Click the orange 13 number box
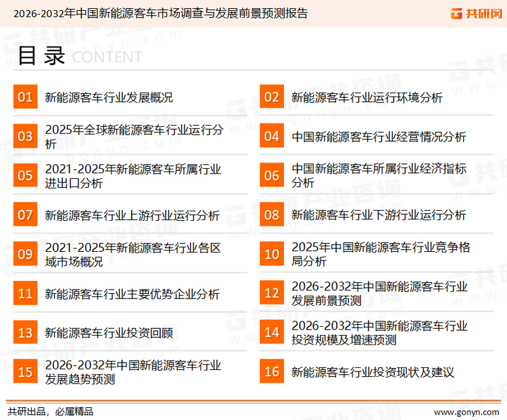 pos(25,332)
